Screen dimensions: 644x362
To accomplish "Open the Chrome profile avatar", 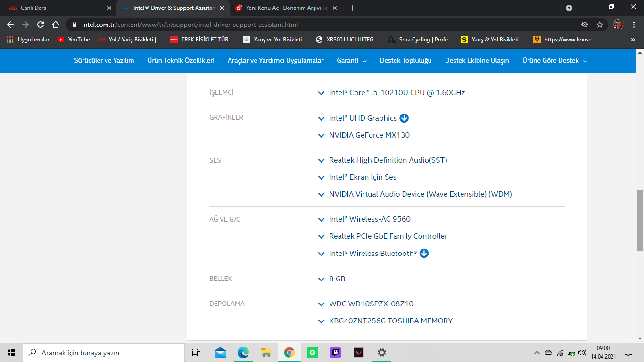I will (x=619, y=25).
